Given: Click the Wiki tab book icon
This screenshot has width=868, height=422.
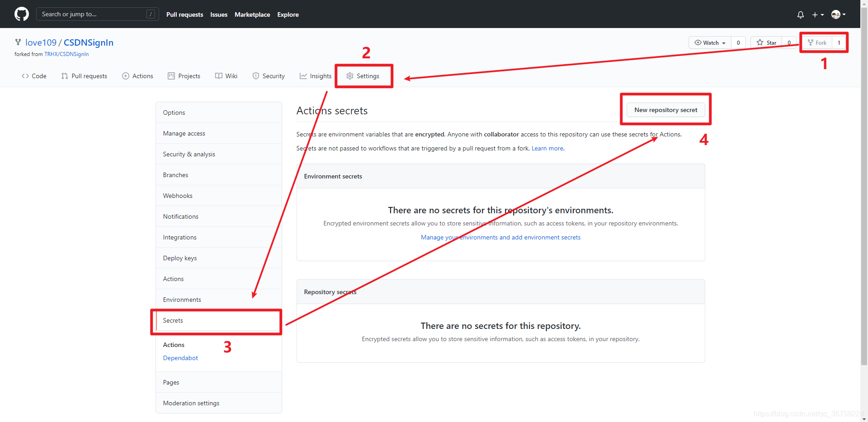Looking at the screenshot, I should tap(219, 76).
